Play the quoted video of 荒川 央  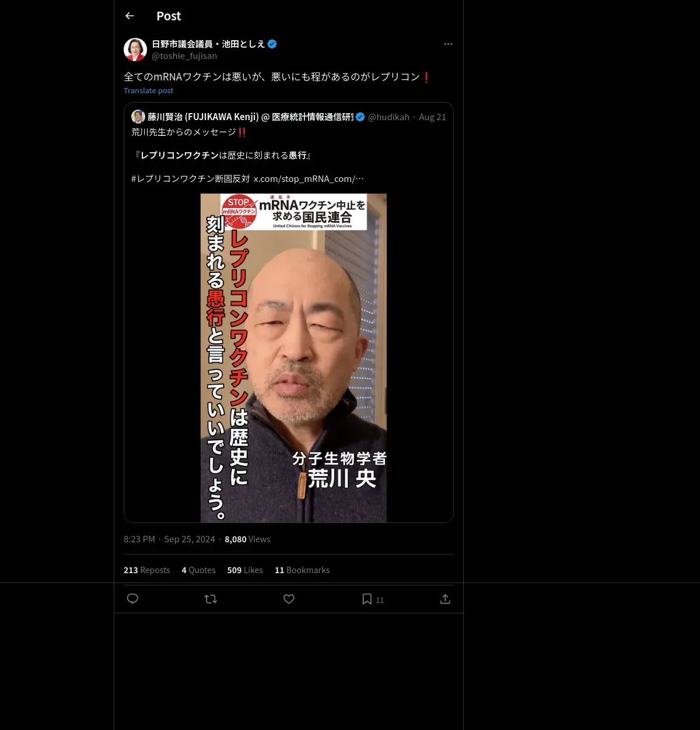(x=293, y=358)
